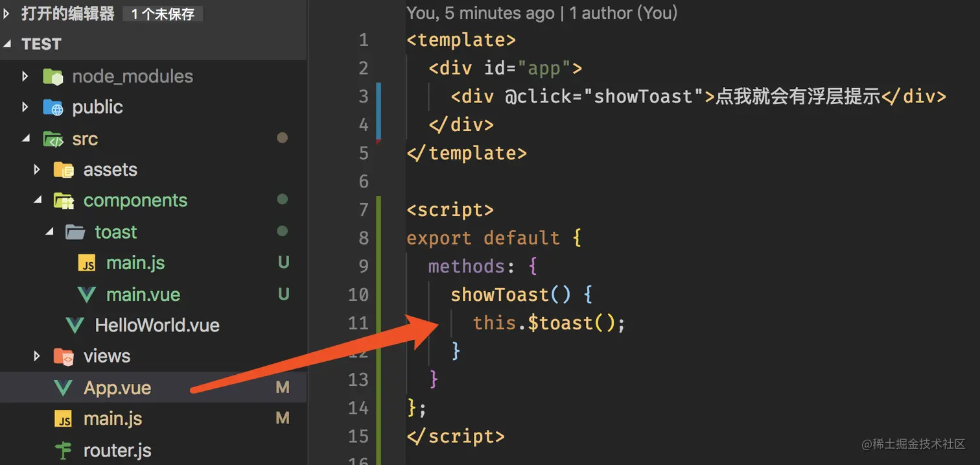Click the views folder icon
980x465 pixels.
click(64, 356)
